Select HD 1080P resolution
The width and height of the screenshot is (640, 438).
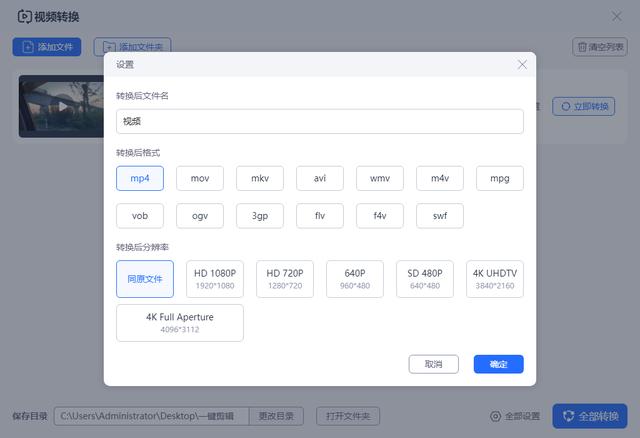(215, 279)
